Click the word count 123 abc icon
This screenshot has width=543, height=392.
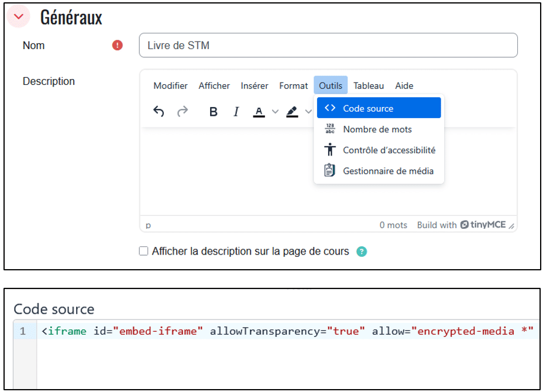(x=330, y=129)
